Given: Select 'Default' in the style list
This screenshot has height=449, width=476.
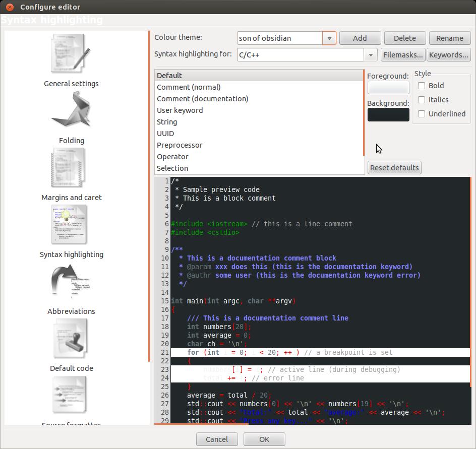Looking at the screenshot, I should (259, 76).
